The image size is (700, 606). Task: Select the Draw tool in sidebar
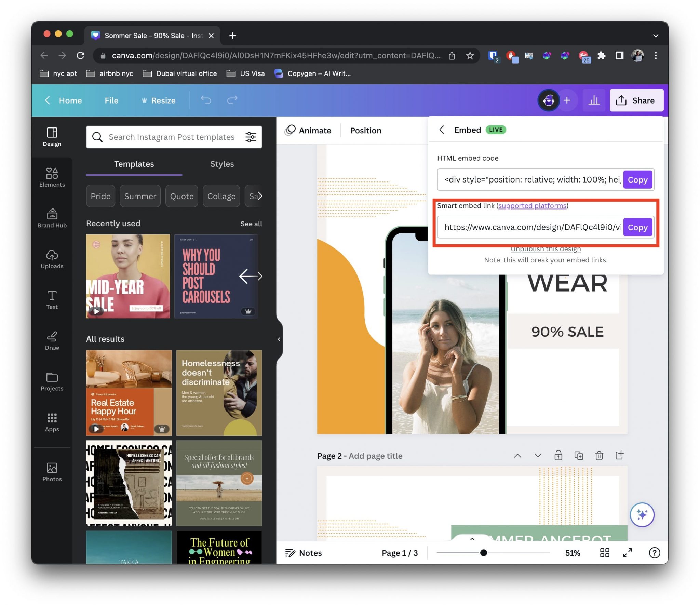pos(52,340)
